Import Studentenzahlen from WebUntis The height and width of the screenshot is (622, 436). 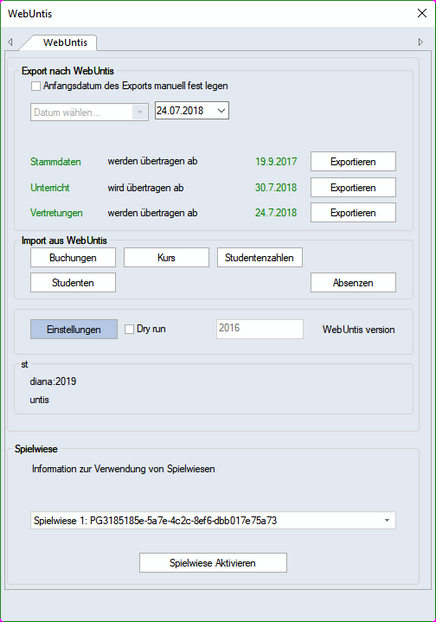coord(259,257)
